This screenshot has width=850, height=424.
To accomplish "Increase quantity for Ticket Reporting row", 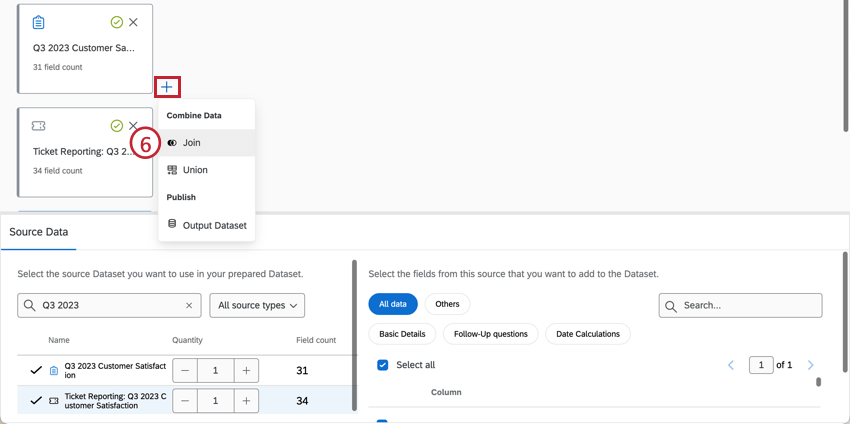I will coord(246,401).
